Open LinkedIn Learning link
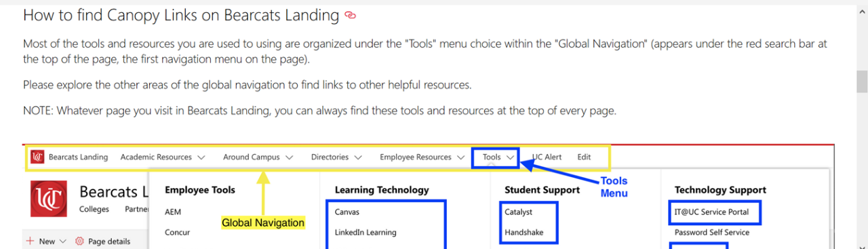 click(x=366, y=232)
